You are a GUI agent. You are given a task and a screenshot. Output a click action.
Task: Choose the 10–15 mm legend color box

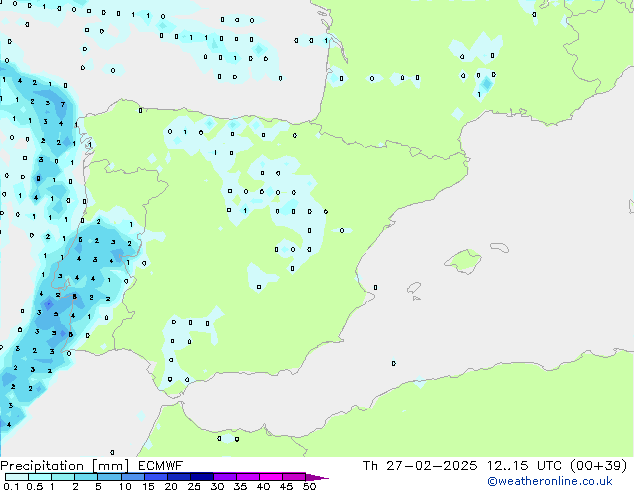132,477
